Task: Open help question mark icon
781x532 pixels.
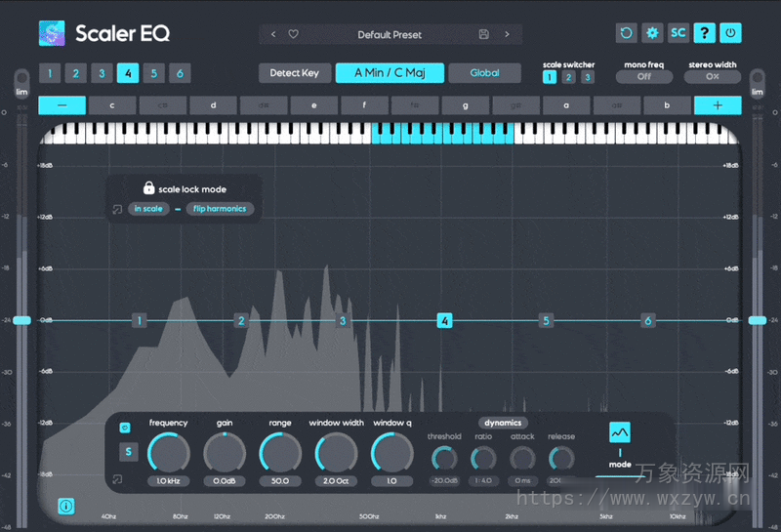Action: tap(704, 33)
